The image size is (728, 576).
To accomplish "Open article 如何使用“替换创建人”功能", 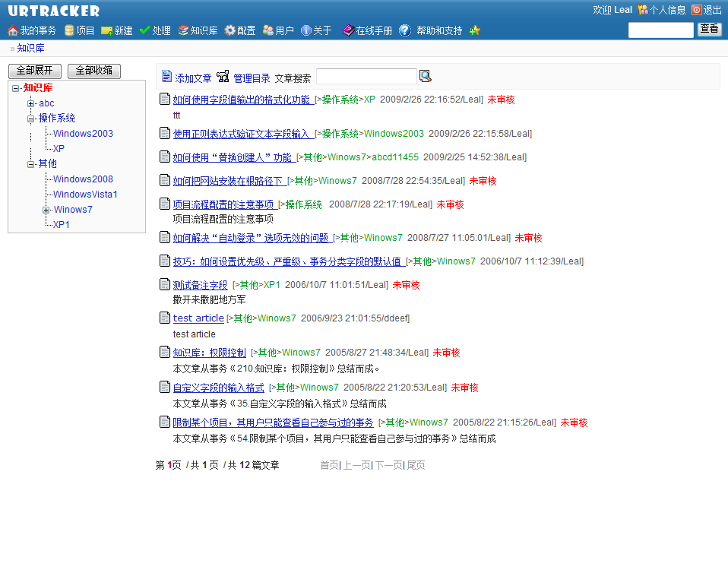I will click(233, 157).
